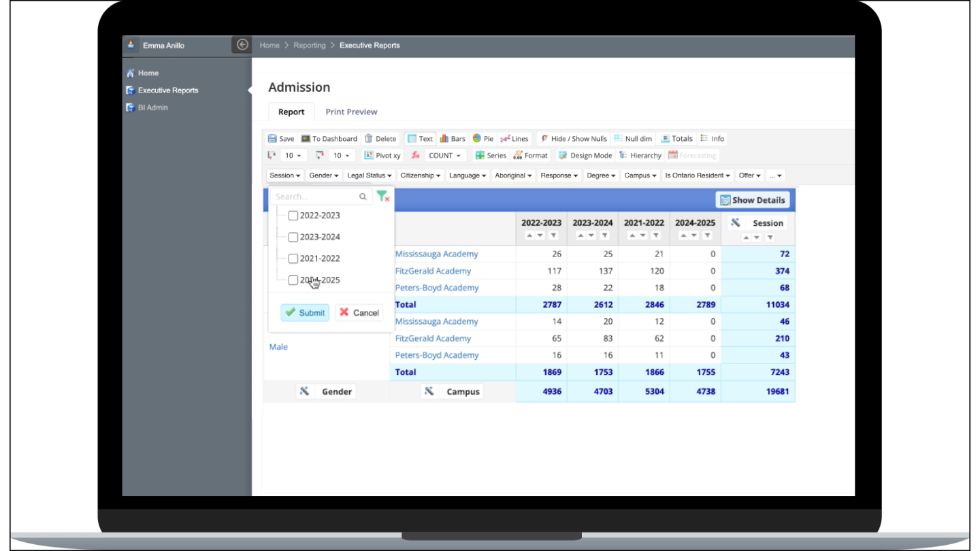The height and width of the screenshot is (551, 980).
Task: Open the Hierarchy tool
Action: point(640,155)
